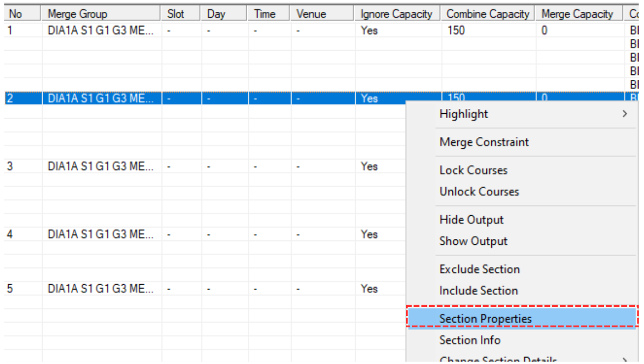Select Lock Courses in the context menu

[473, 170]
